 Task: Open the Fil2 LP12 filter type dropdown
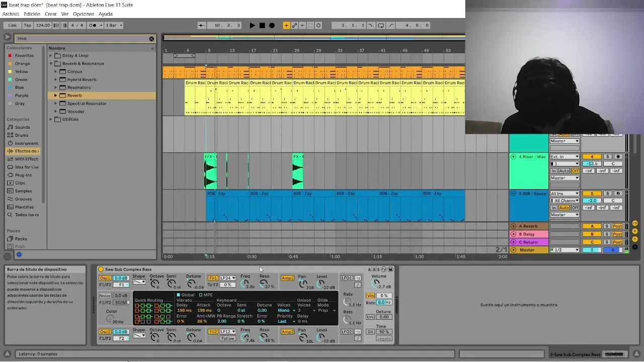[228, 332]
